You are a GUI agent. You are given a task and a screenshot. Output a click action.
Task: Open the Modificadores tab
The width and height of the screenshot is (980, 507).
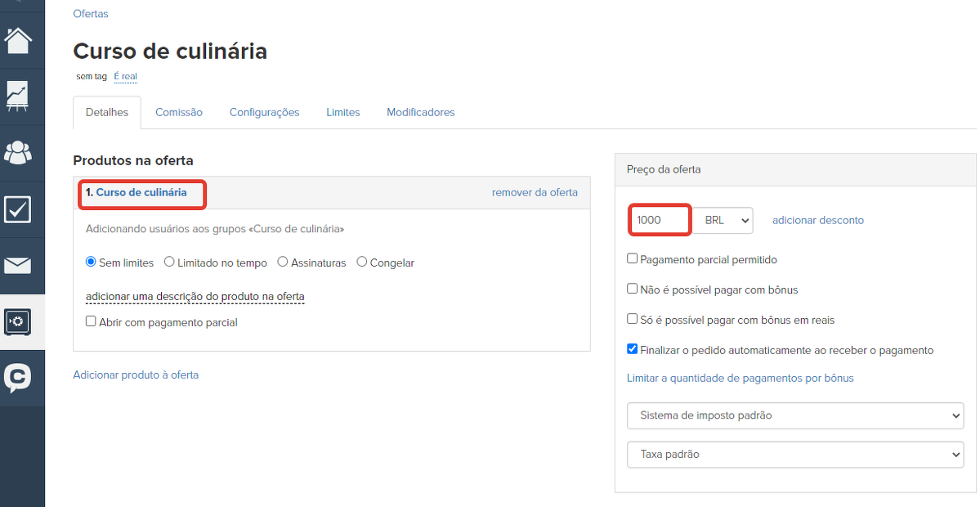pyautogui.click(x=420, y=112)
